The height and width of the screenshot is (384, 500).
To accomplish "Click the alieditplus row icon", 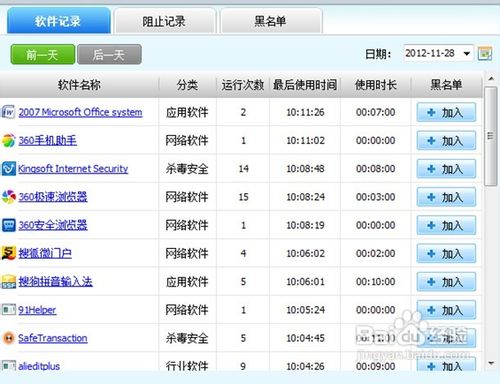I will pos(8,366).
